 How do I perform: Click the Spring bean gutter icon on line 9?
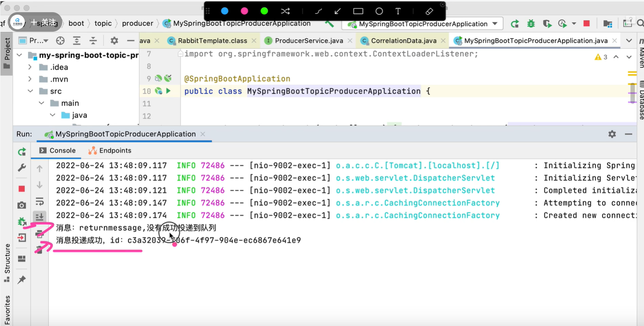pyautogui.click(x=158, y=78)
